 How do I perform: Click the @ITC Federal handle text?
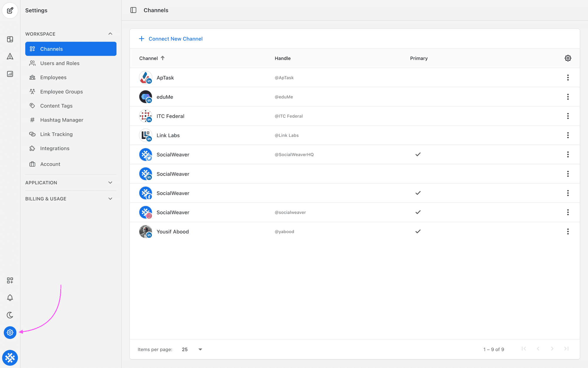(x=289, y=116)
